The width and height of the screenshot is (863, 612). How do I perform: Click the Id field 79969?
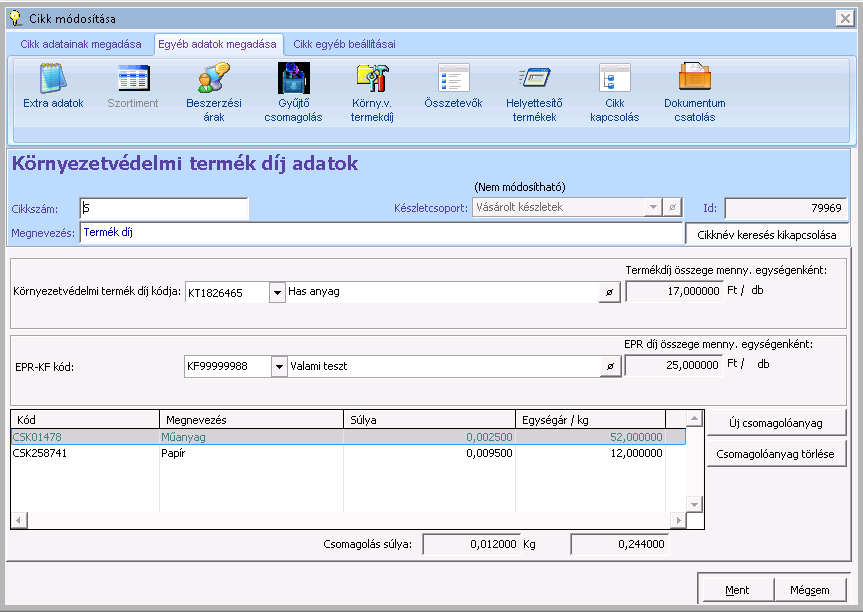[x=786, y=208]
